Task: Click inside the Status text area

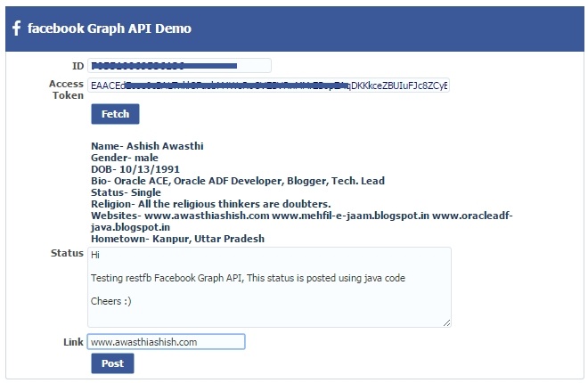Action: coord(269,287)
